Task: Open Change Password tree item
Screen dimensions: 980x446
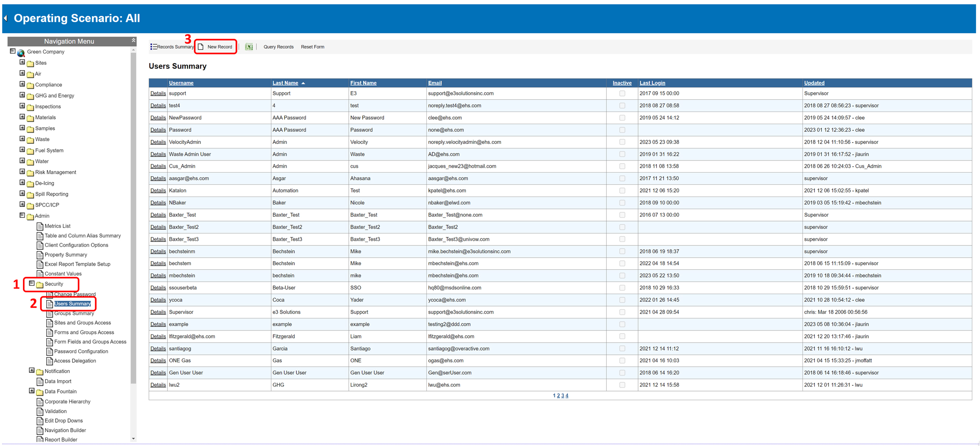Action: (x=75, y=294)
